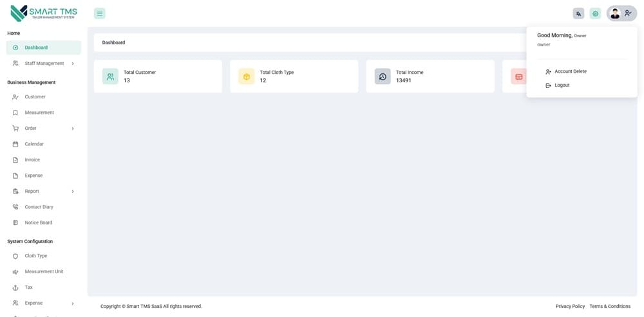The width and height of the screenshot is (644, 317).
Task: Open the settings gear icon in header
Action: click(595, 14)
